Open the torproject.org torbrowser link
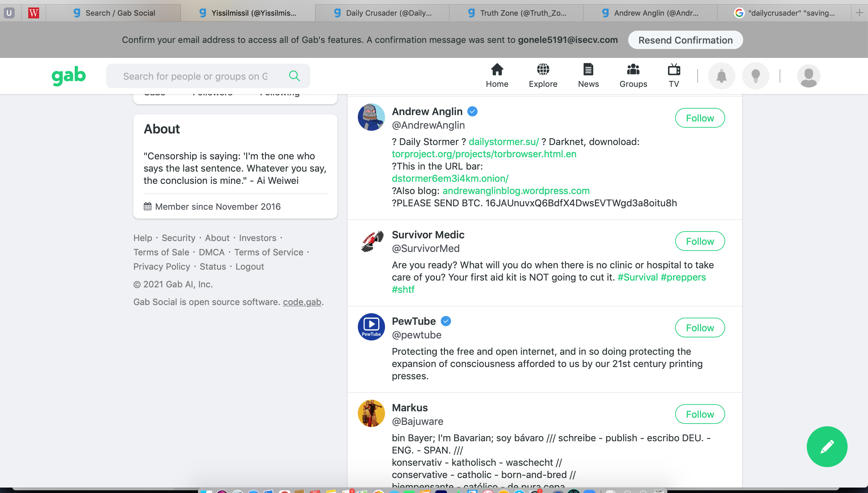This screenshot has height=493, width=868. (484, 154)
